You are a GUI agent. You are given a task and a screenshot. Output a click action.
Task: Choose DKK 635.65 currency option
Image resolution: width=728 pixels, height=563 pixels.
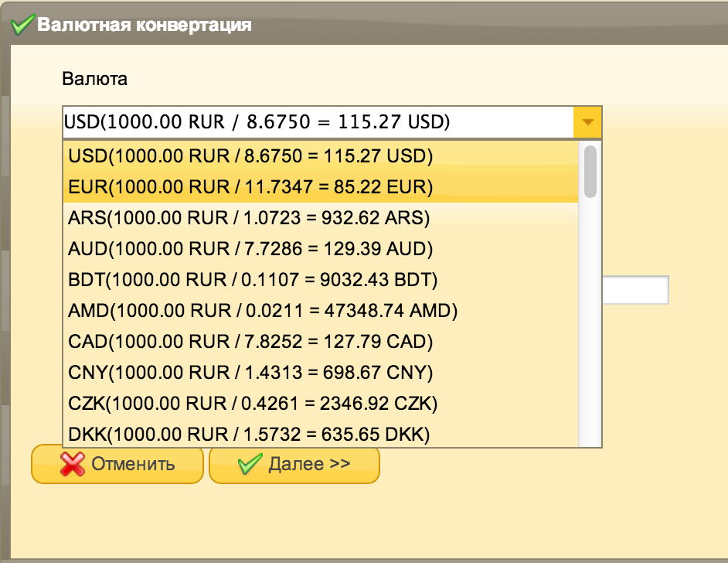(249, 435)
